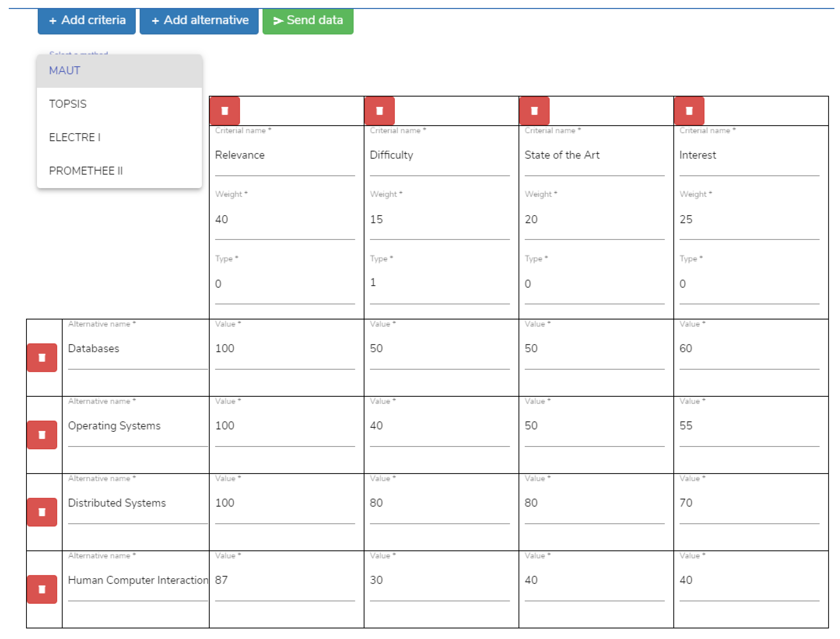Click the Add alternative button

199,20
